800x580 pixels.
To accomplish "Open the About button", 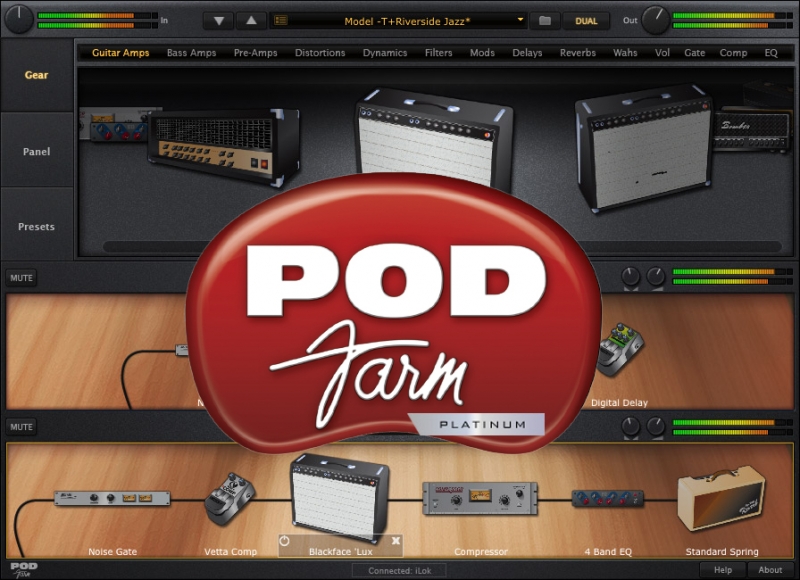I will [770, 570].
